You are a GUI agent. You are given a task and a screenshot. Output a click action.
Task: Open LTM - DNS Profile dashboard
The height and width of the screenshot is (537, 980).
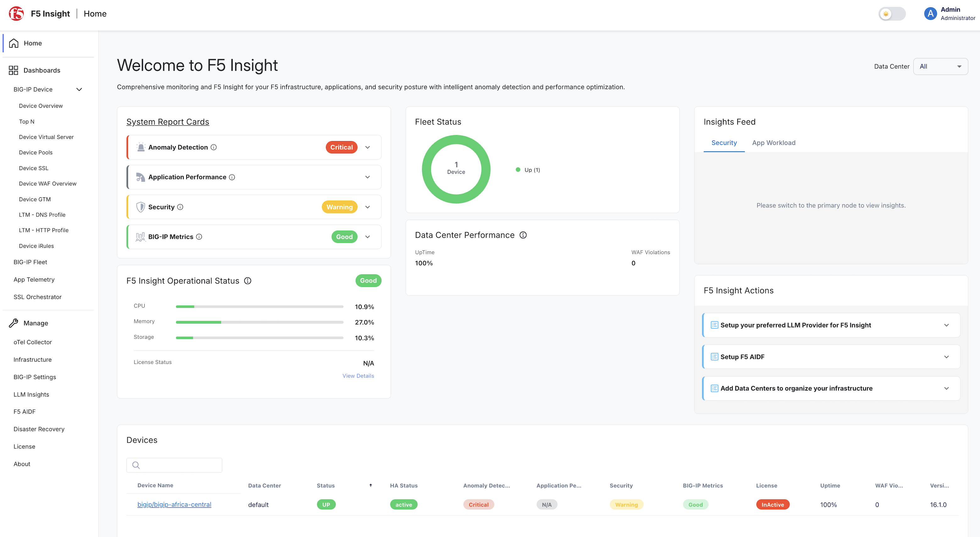42,215
